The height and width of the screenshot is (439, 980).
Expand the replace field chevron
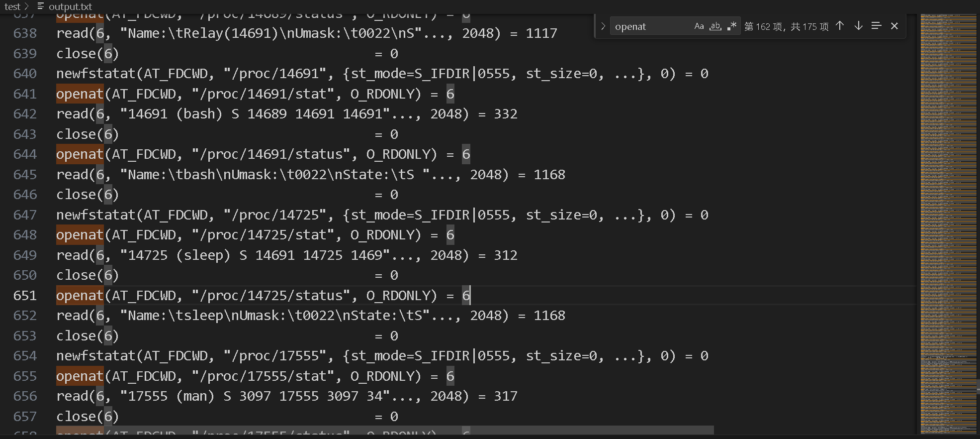click(x=603, y=26)
